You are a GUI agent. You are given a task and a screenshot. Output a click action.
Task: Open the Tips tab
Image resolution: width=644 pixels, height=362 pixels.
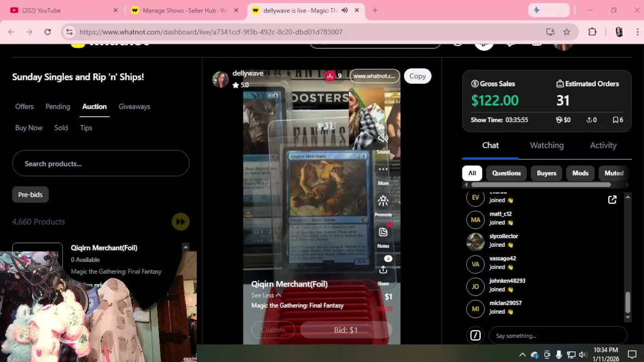[86, 128]
